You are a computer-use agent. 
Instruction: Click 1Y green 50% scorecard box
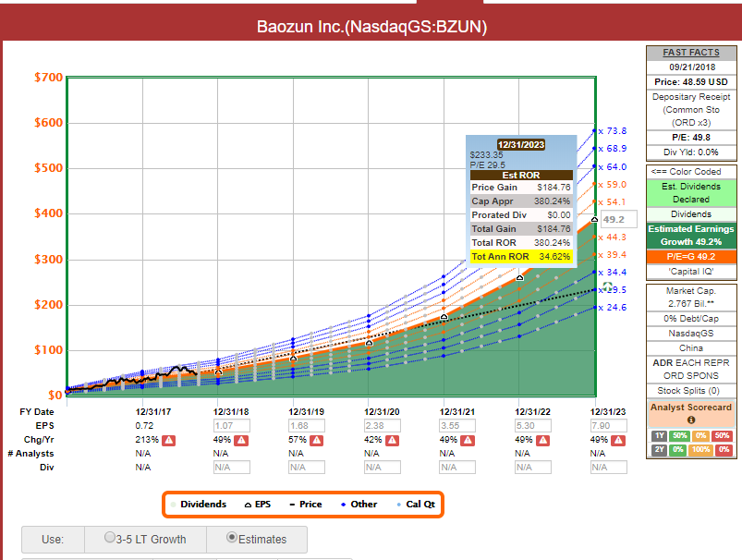[x=680, y=435]
